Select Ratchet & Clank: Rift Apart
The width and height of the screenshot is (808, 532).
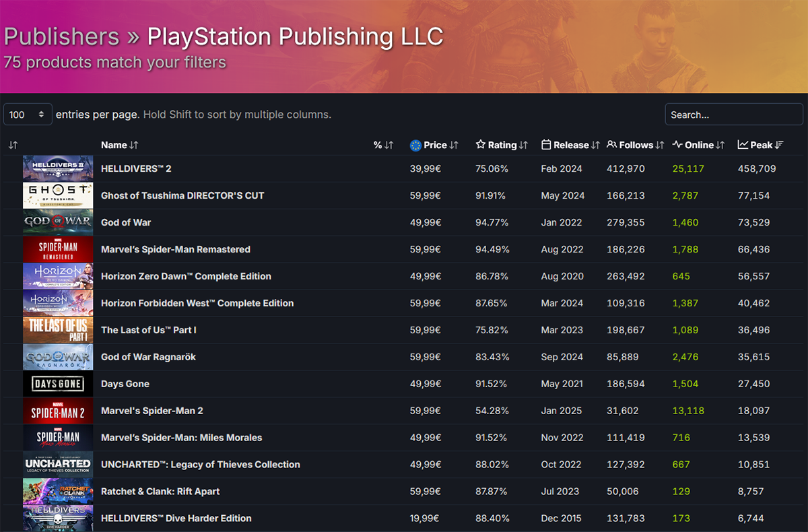(160, 492)
